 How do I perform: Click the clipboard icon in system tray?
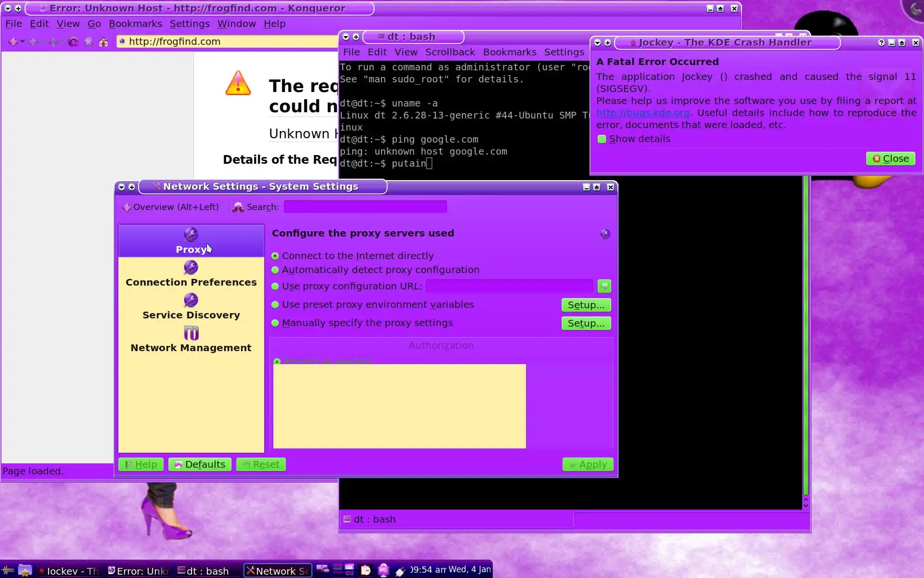click(366, 570)
